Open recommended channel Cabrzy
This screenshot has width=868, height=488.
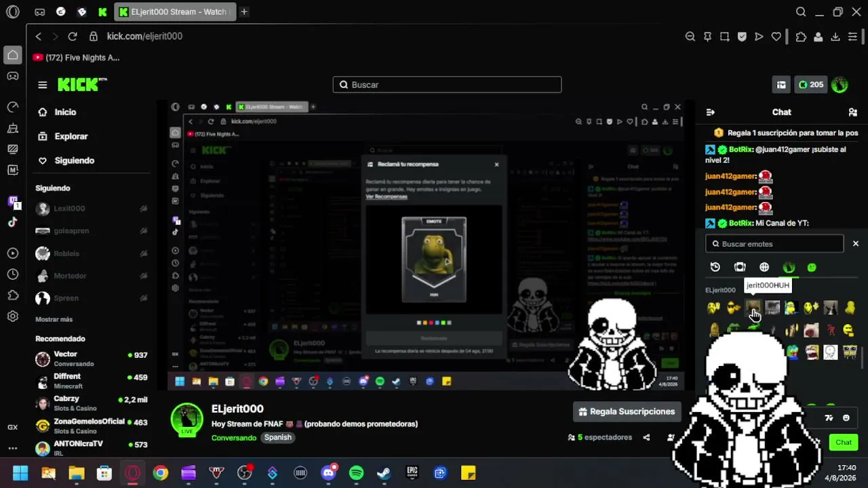[92, 403]
